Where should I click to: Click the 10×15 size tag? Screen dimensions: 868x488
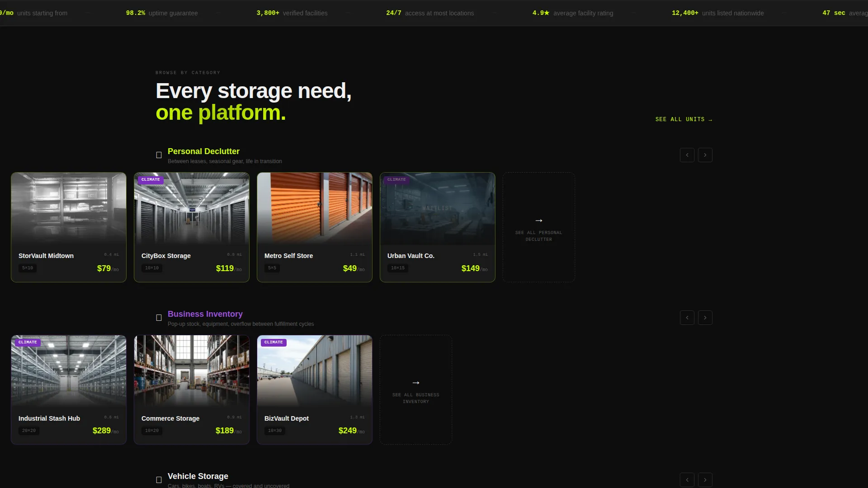click(x=398, y=268)
